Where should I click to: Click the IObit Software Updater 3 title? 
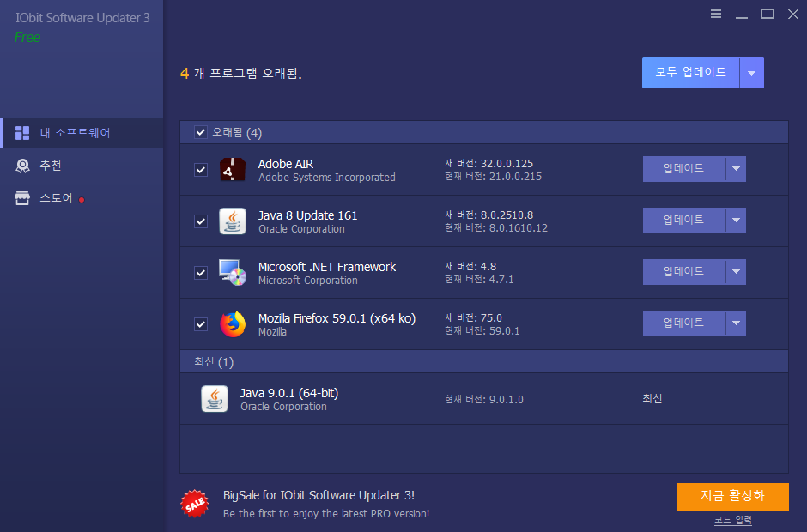point(83,18)
